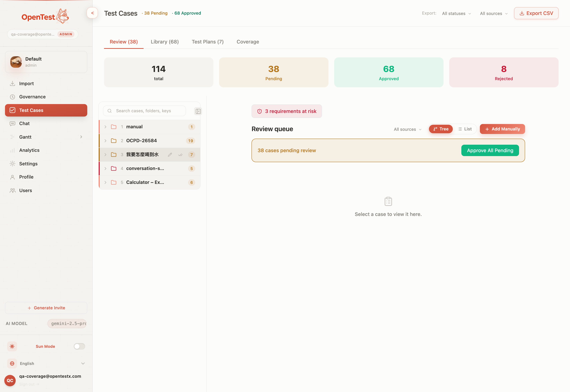Click the 3 requirements at risk banner
The width and height of the screenshot is (570, 392).
[x=287, y=111]
